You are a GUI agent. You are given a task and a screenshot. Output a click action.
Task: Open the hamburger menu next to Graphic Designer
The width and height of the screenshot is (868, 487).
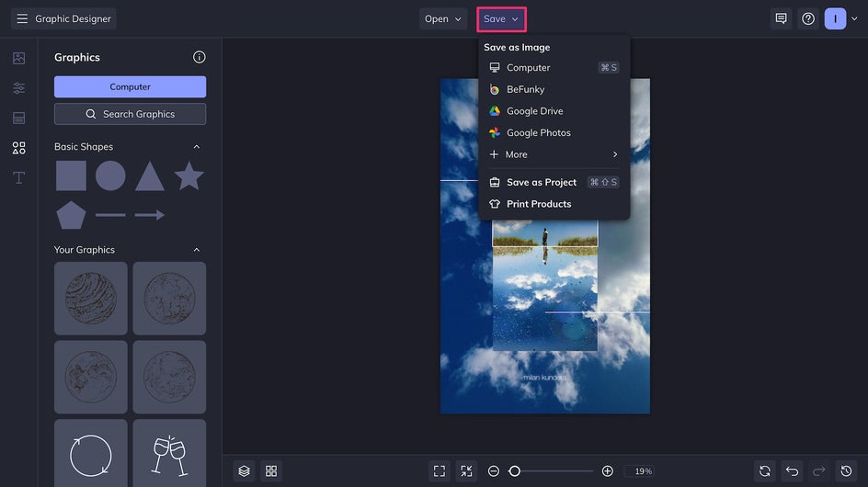click(22, 18)
